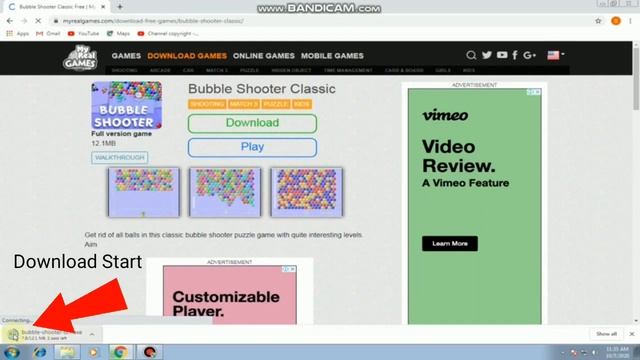
Task: Open a new tab with plus button
Action: (x=120, y=7)
